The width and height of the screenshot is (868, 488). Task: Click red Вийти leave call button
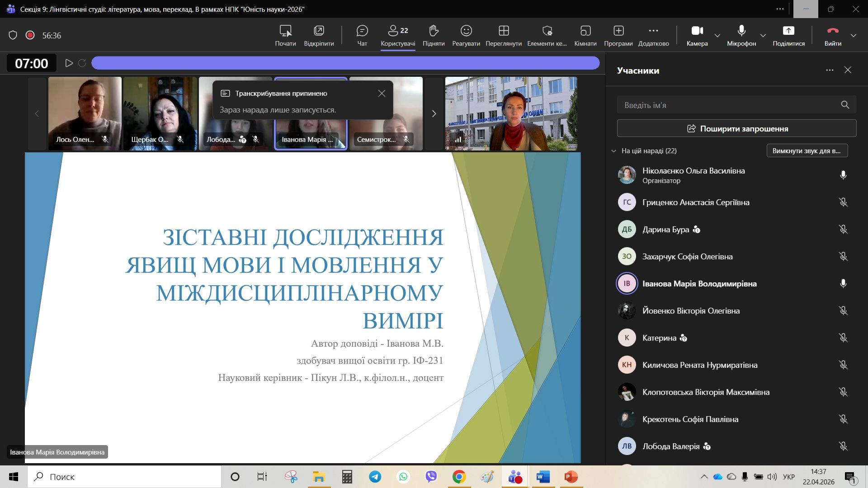coord(832,35)
